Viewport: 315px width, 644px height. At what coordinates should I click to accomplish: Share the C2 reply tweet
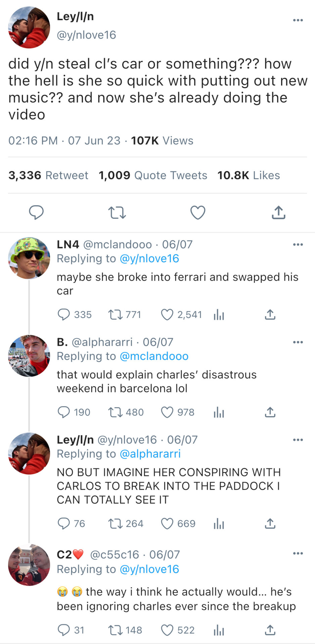point(270,630)
